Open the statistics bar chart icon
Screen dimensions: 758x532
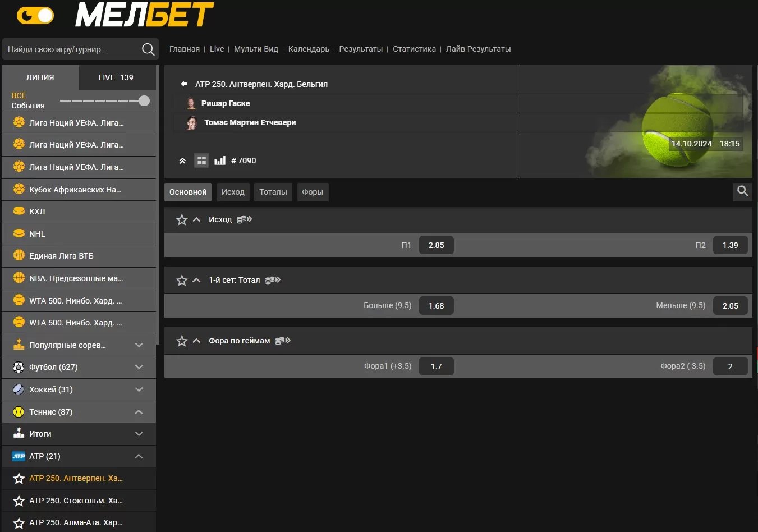(x=220, y=160)
